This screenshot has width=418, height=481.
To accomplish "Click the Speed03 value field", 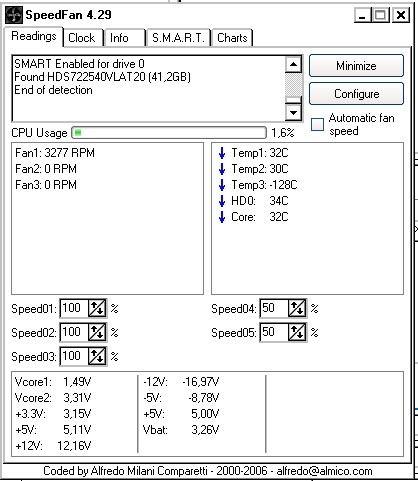I will click(x=74, y=356).
